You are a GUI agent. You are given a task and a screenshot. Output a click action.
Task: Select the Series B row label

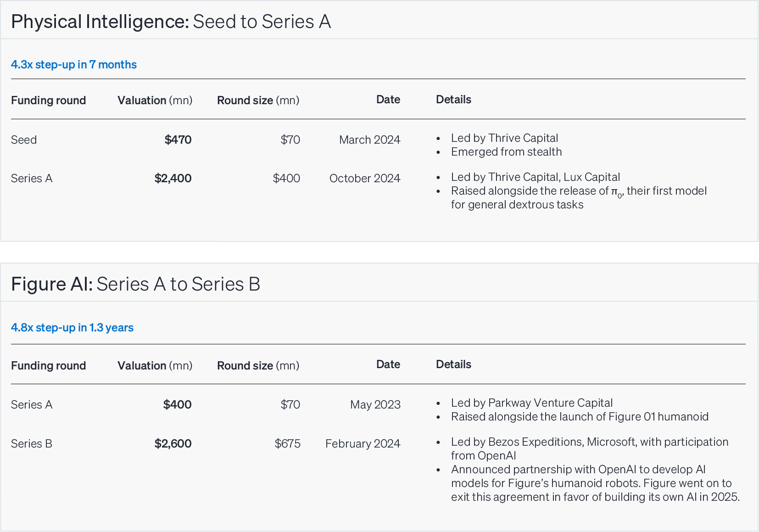(32, 444)
